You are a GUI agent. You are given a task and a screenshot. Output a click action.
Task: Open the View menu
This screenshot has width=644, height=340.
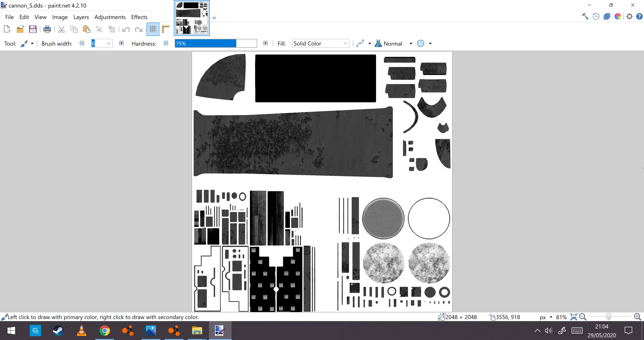pos(41,17)
